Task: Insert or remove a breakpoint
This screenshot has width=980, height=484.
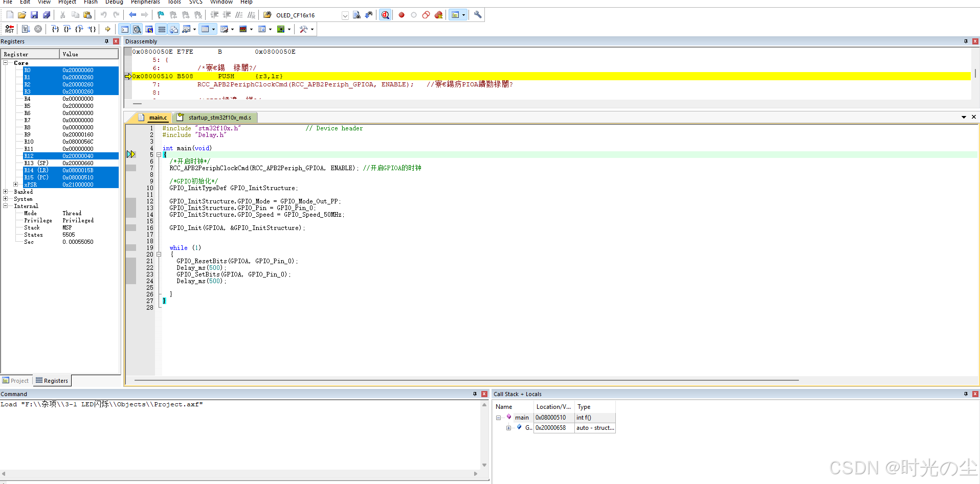Action: click(402, 15)
